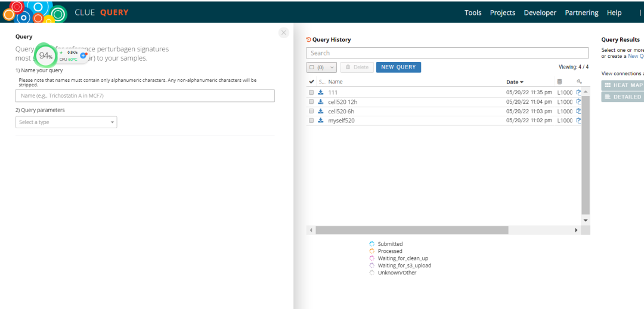Click the vertical scrollbar up arrow
The width and height of the screenshot is (644, 309).
[586, 91]
